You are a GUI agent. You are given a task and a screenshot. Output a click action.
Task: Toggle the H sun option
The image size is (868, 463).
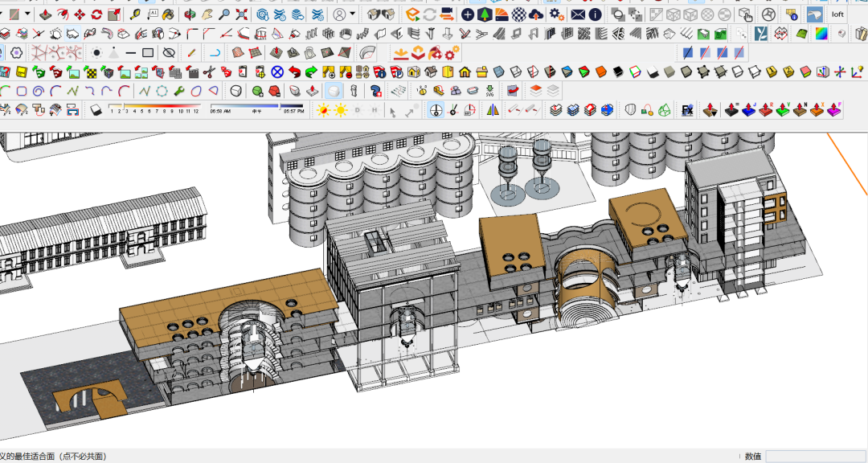[x=375, y=109]
